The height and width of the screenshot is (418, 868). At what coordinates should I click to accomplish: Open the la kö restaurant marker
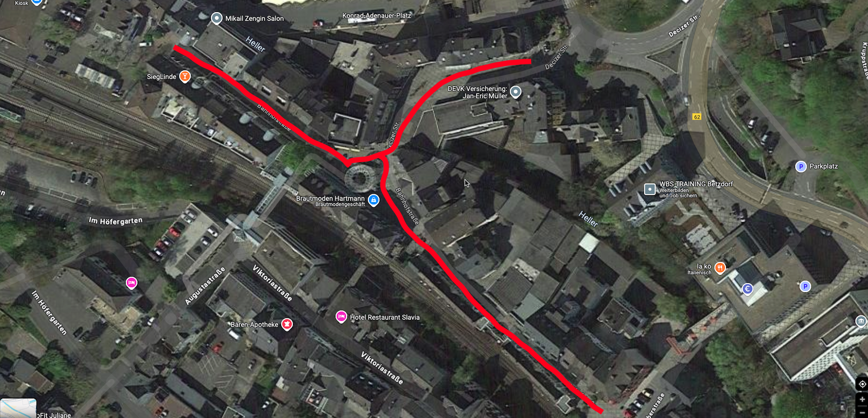(x=720, y=268)
